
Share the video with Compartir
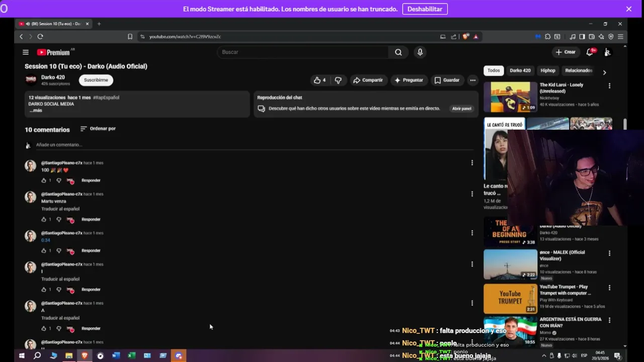(x=368, y=80)
